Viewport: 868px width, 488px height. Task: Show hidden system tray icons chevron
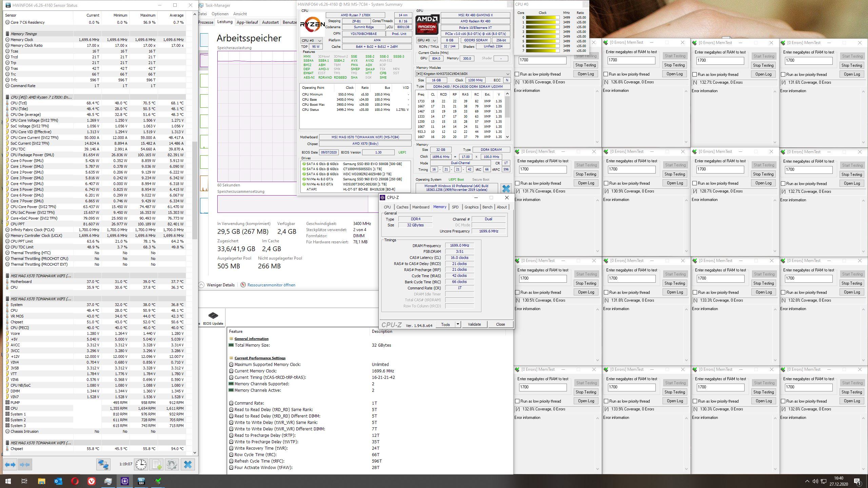(807, 481)
